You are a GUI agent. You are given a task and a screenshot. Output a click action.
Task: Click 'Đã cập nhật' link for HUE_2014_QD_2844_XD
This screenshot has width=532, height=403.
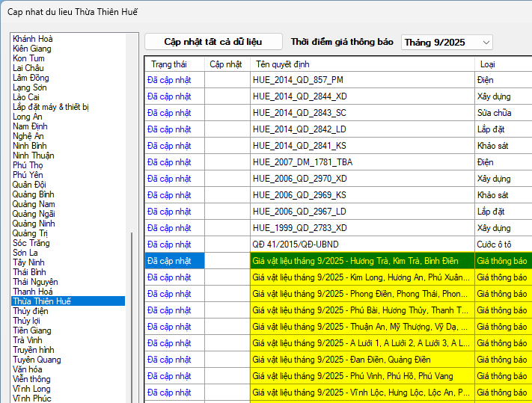(x=169, y=96)
